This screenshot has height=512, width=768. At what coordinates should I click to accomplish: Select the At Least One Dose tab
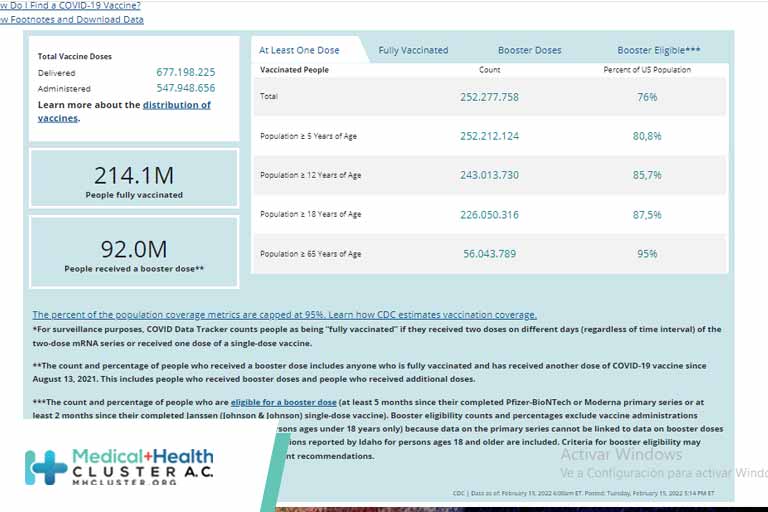299,50
